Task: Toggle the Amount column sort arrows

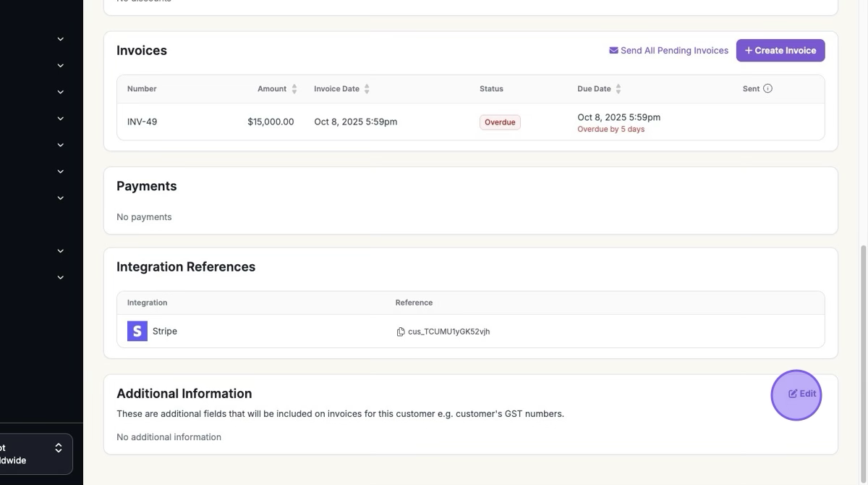Action: 294,89
